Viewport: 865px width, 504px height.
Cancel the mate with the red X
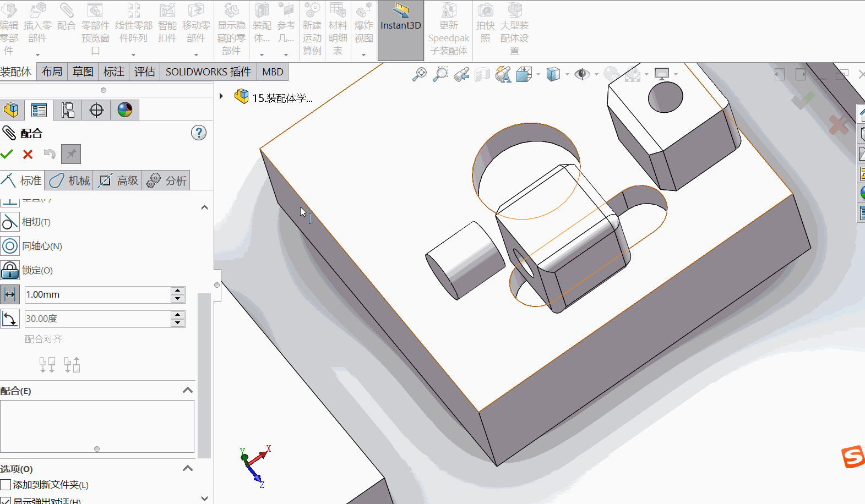[x=28, y=154]
